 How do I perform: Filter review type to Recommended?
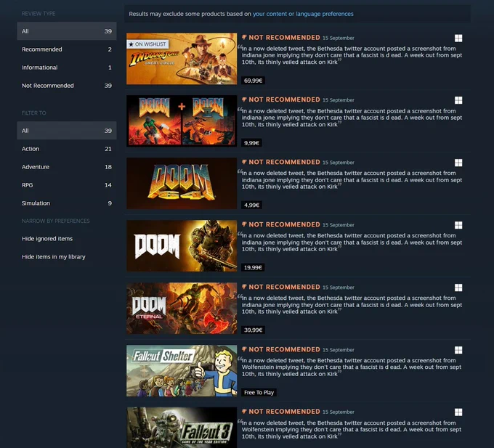click(67, 49)
